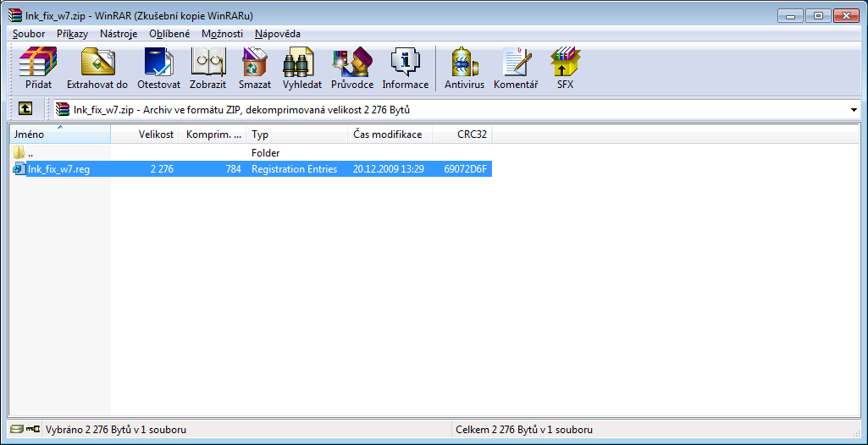Open the Možnosti menu
Screen dimensions: 868x445
click(x=222, y=34)
